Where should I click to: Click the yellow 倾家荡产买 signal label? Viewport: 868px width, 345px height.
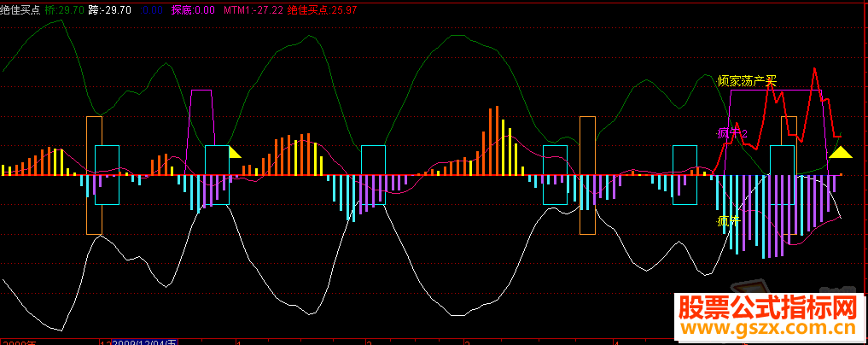click(747, 81)
